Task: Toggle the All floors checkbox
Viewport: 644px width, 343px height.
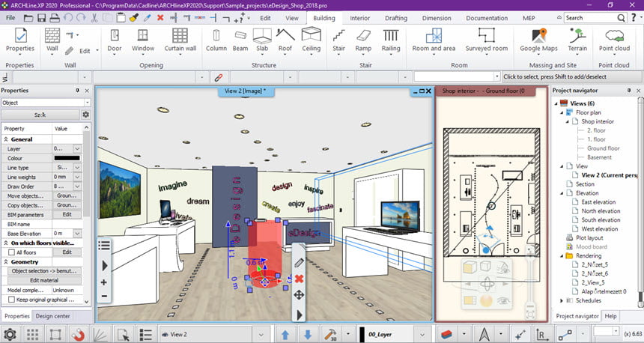Action: pyautogui.click(x=11, y=252)
